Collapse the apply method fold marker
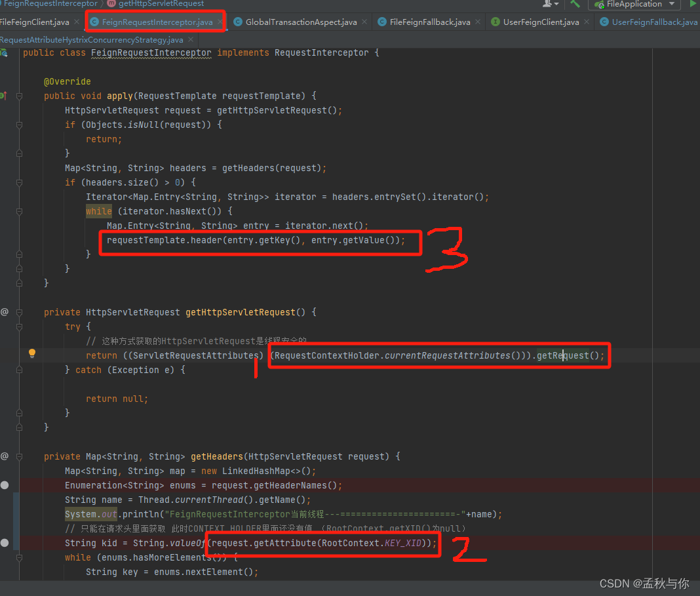 pos(19,96)
